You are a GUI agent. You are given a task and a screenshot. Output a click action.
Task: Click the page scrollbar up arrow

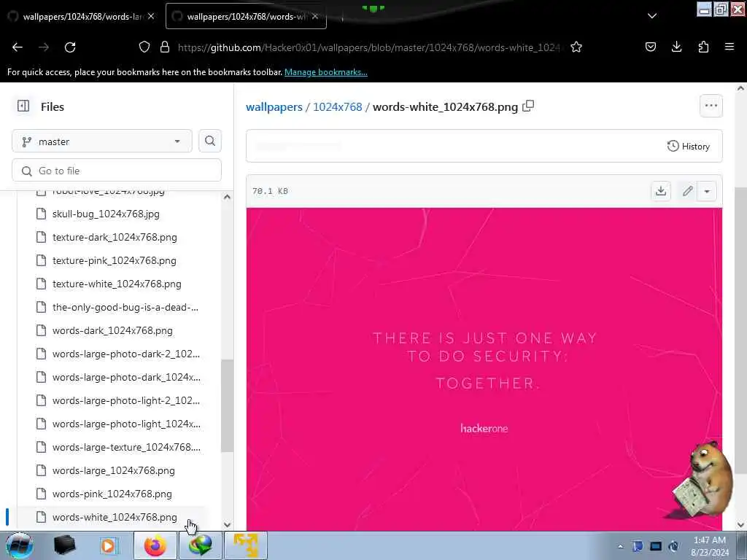coord(741,88)
